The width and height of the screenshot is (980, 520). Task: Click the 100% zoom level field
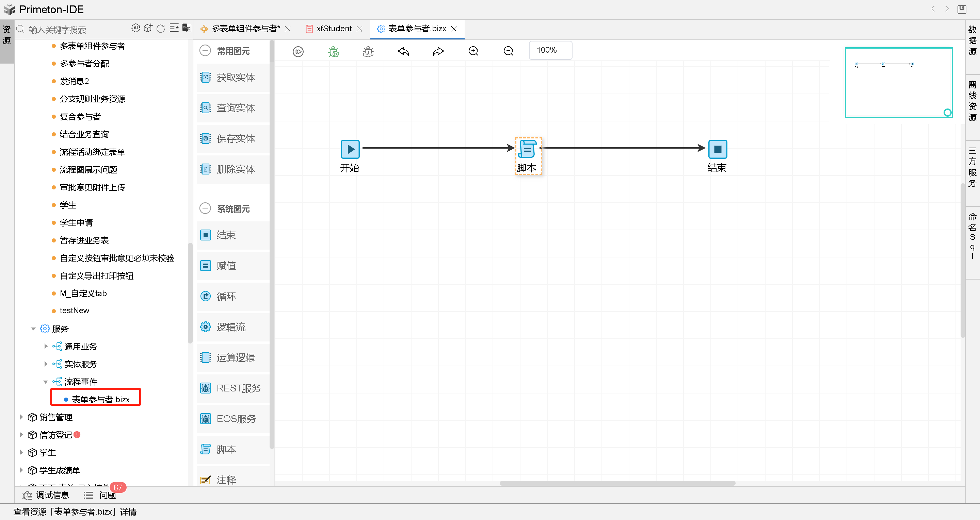(x=550, y=50)
